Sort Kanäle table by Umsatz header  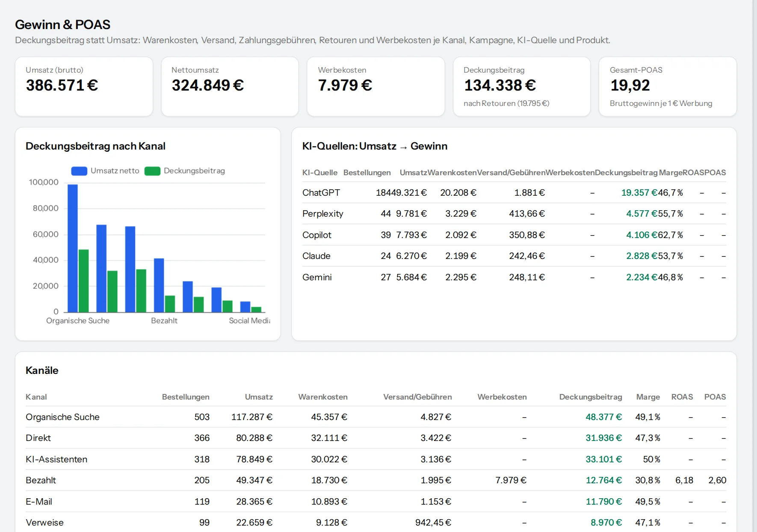pos(259,397)
